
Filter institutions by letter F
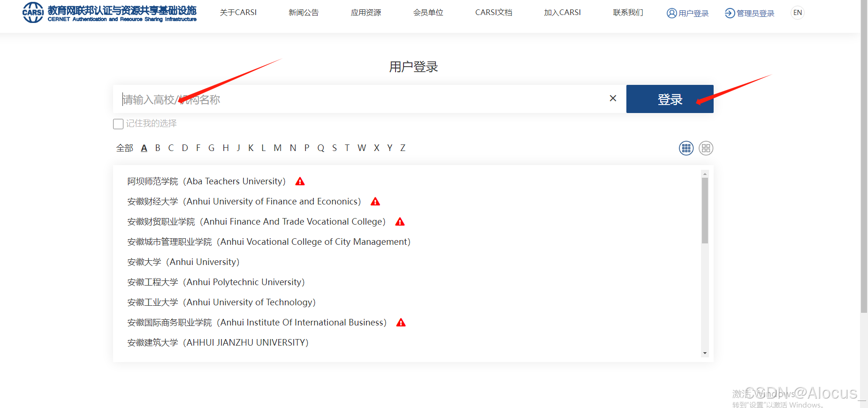[x=198, y=148]
